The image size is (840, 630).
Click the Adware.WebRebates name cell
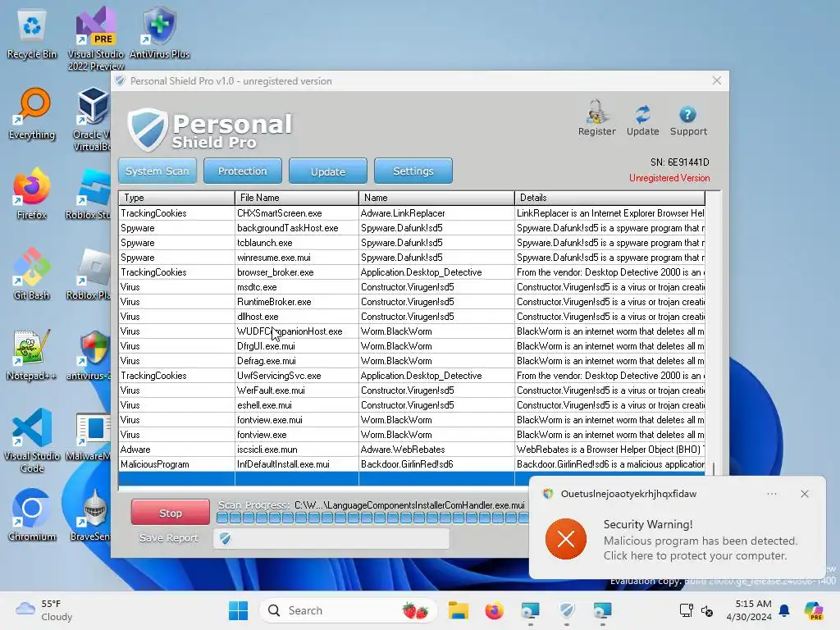(x=436, y=450)
